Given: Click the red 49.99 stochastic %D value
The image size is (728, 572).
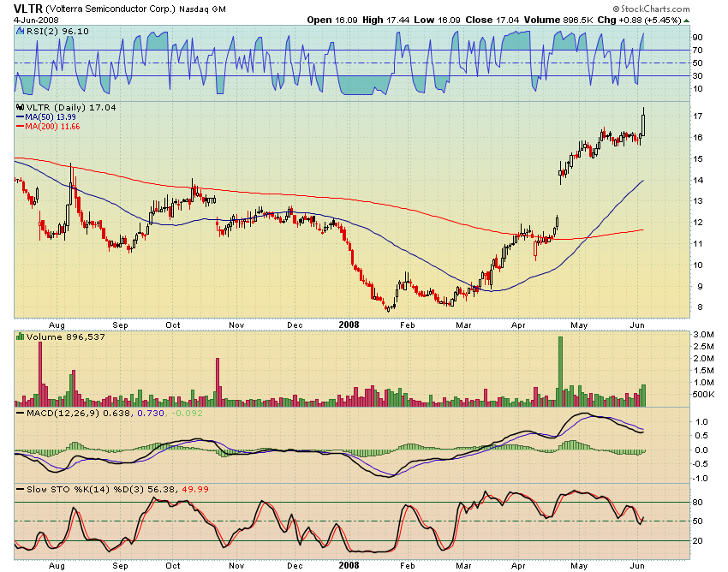Looking at the screenshot, I should 195,489.
